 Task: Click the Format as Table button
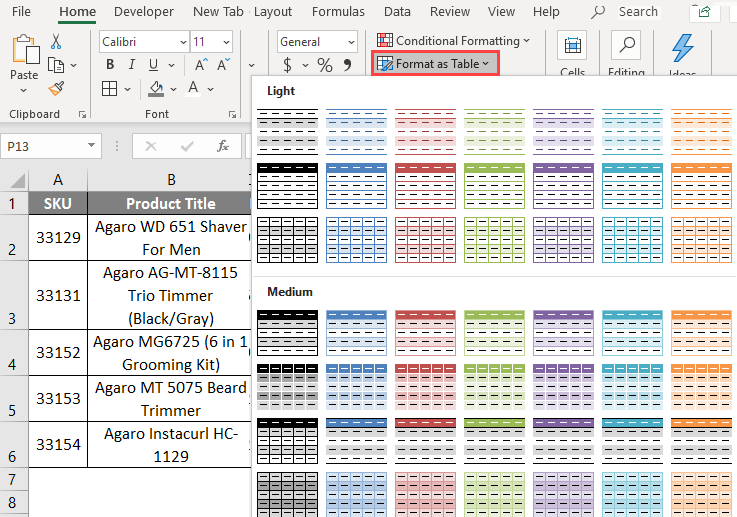pos(436,63)
